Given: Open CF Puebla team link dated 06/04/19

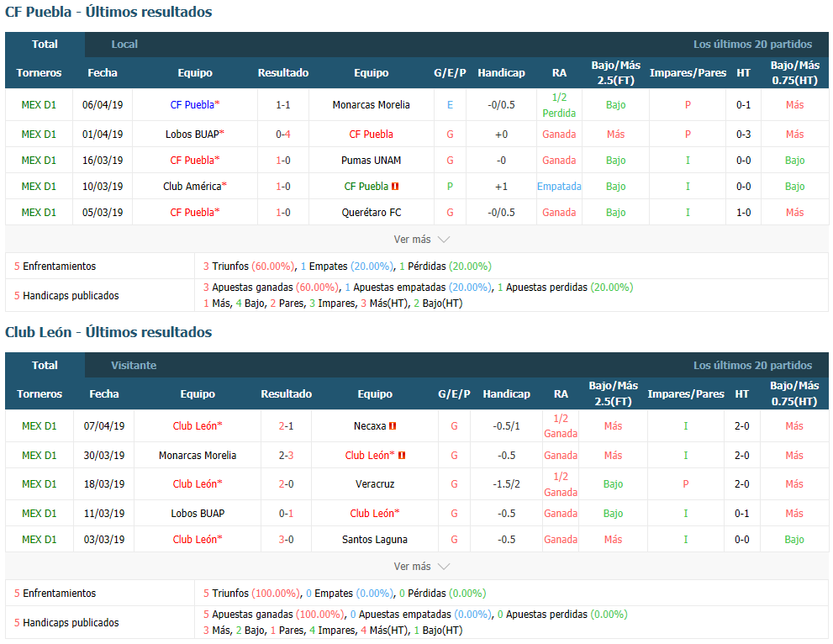Looking at the screenshot, I should point(194,105).
